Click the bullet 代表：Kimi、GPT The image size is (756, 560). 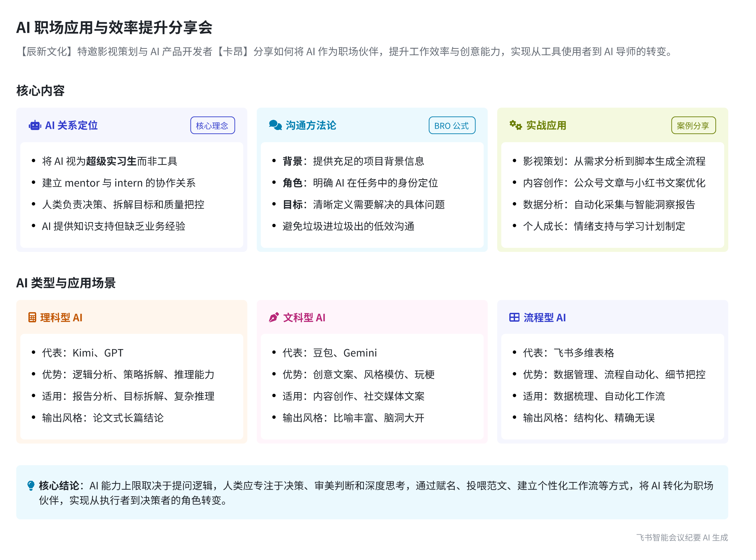click(82, 353)
